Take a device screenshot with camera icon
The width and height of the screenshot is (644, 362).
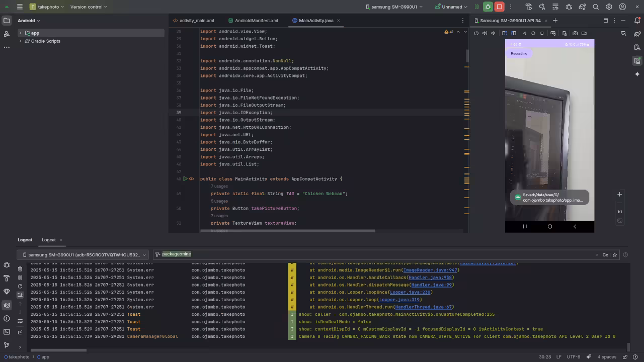[575, 33]
